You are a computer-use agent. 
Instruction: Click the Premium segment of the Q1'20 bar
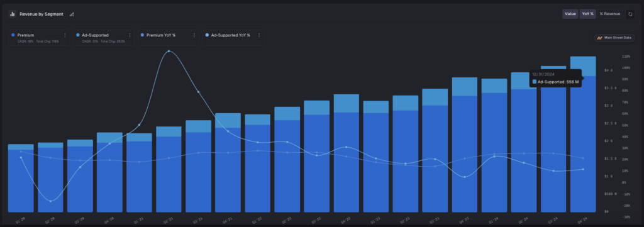coord(21,180)
